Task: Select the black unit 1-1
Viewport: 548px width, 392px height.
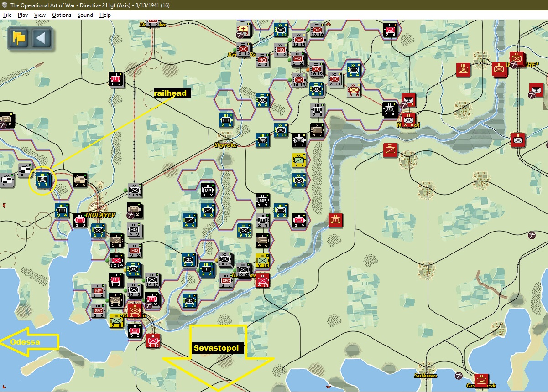Action: pos(299,140)
